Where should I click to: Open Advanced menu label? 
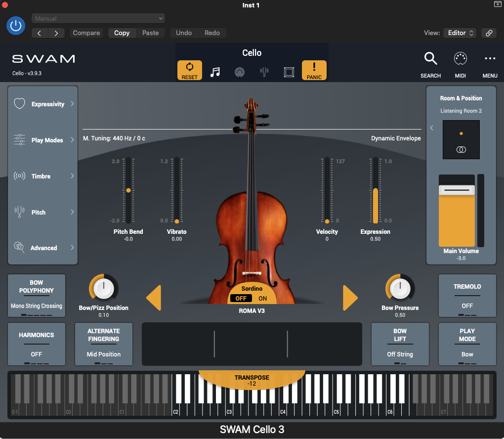[43, 248]
